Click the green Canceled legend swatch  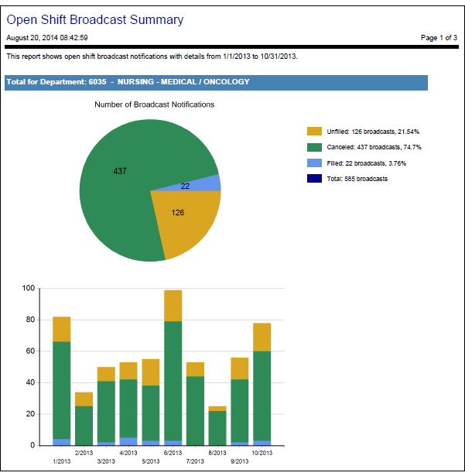click(x=314, y=147)
